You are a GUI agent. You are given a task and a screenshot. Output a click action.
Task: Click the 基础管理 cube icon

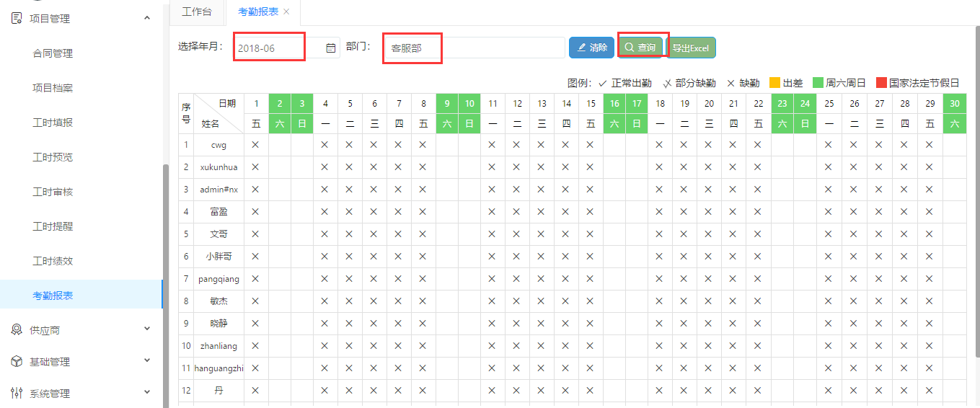[x=17, y=361]
